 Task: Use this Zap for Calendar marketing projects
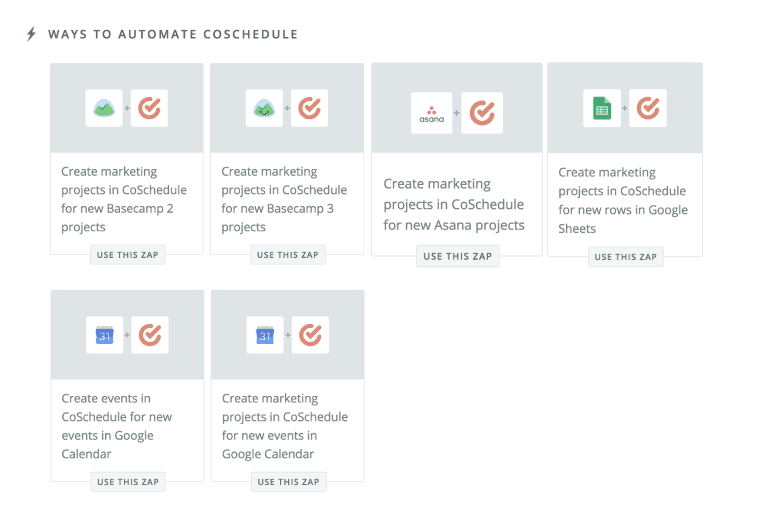click(x=287, y=482)
